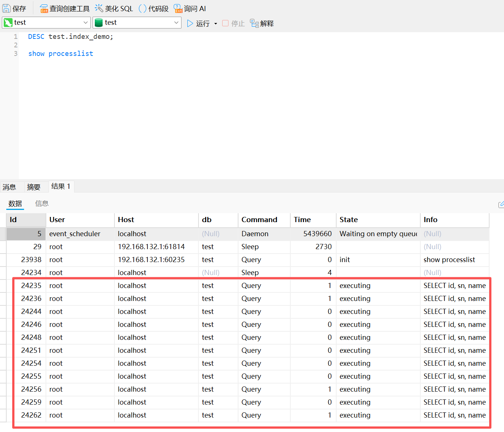Switch to the Messages (消息) tab
504x432 pixels.
point(9,187)
